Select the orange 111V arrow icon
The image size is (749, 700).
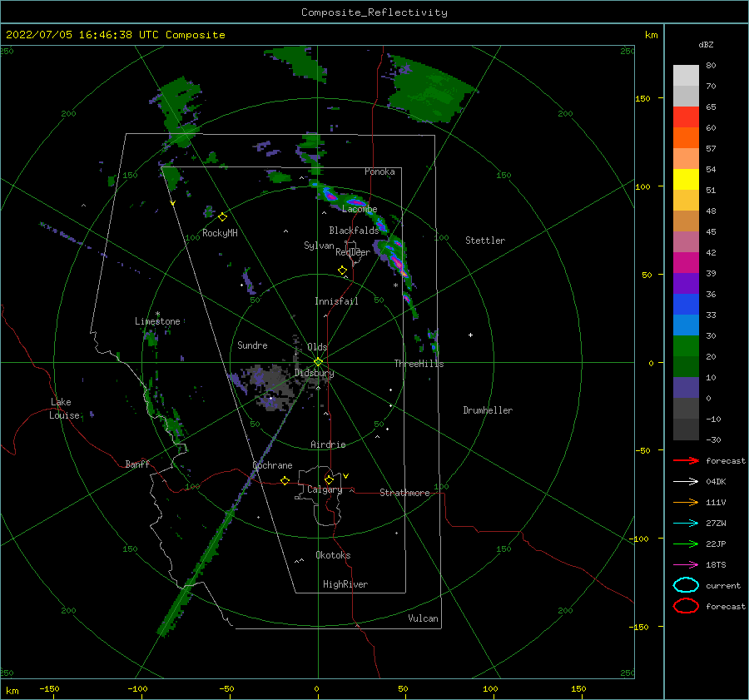(x=686, y=502)
